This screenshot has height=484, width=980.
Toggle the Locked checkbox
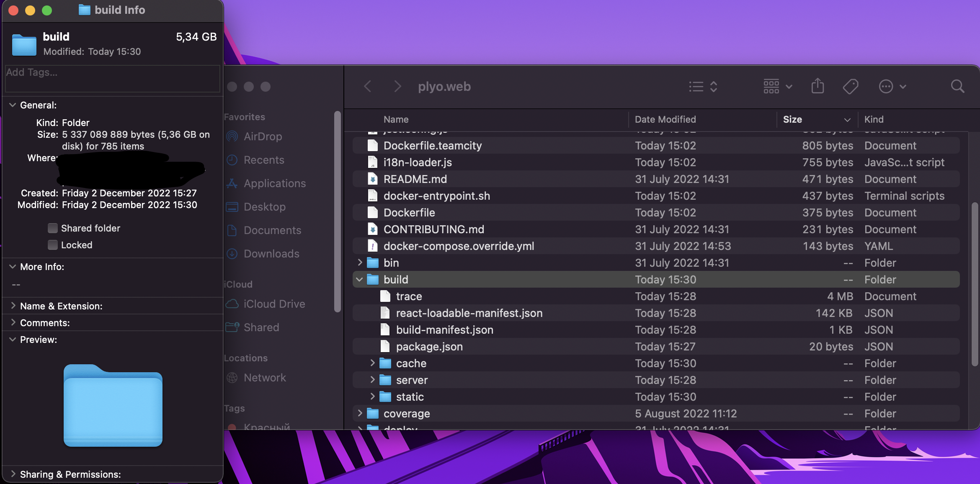(52, 245)
